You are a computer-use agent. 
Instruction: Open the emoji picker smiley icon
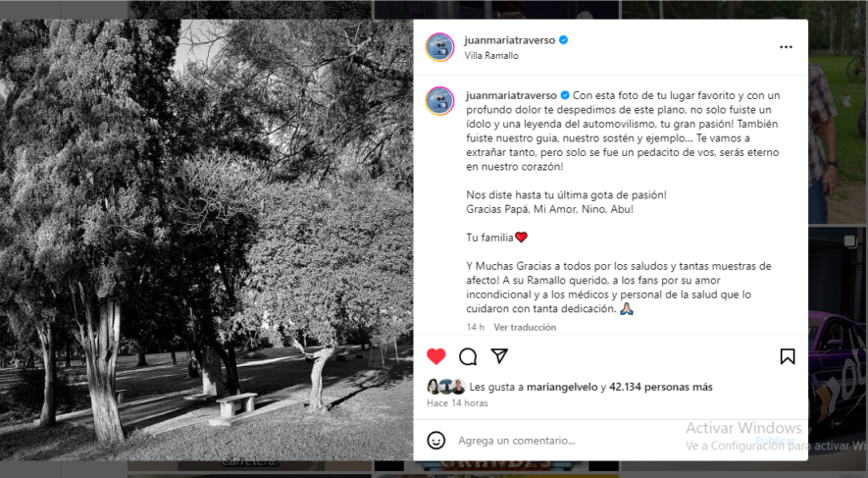[x=436, y=441]
